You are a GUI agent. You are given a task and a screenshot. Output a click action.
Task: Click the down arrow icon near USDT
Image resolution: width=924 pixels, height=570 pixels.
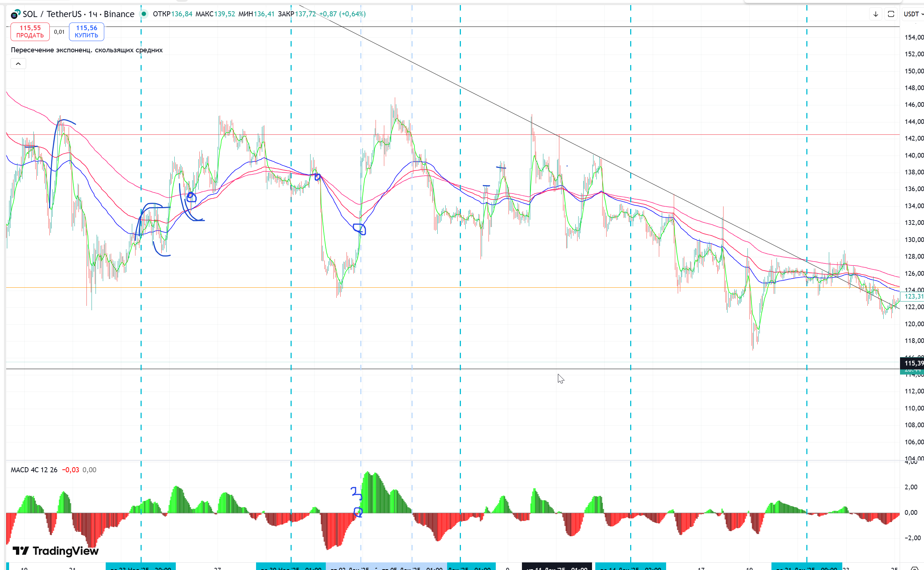[875, 14]
